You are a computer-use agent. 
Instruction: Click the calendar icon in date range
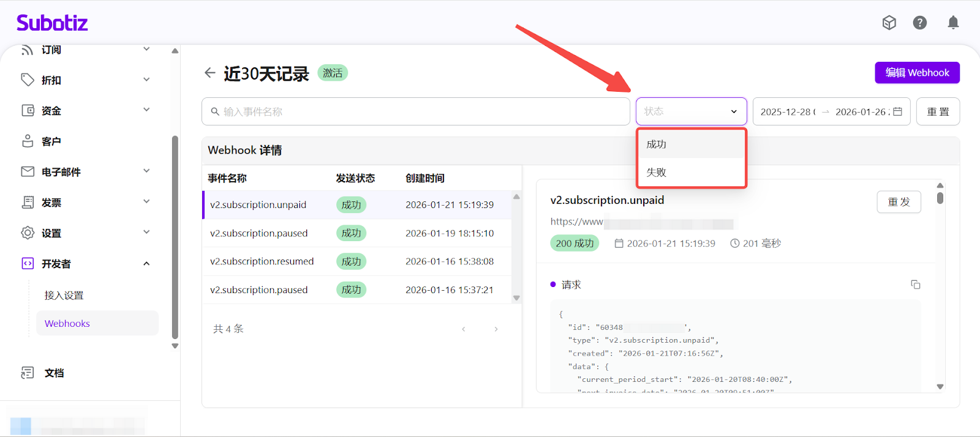[897, 111]
